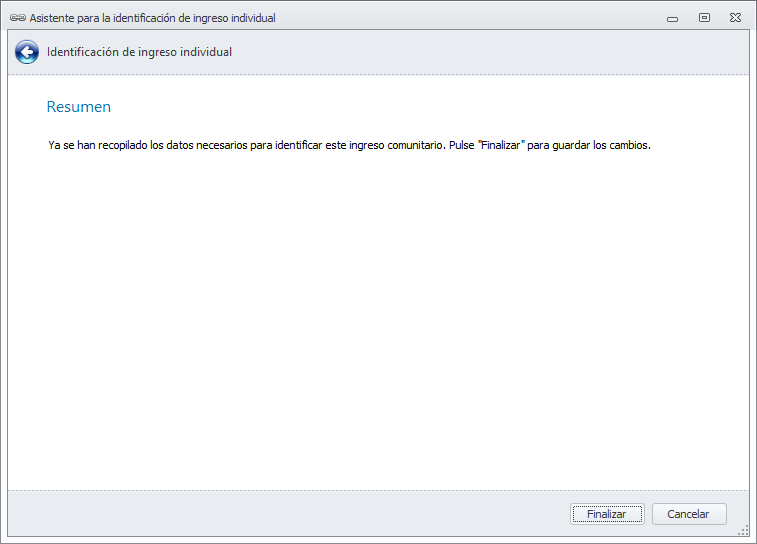Click the Cancelar button
The height and width of the screenshot is (544, 757).
coord(689,514)
